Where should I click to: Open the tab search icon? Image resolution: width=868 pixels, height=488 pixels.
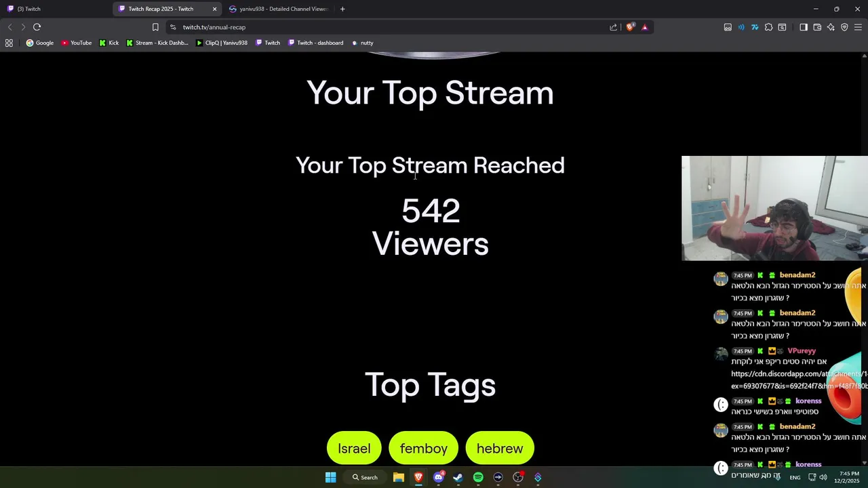point(782,27)
